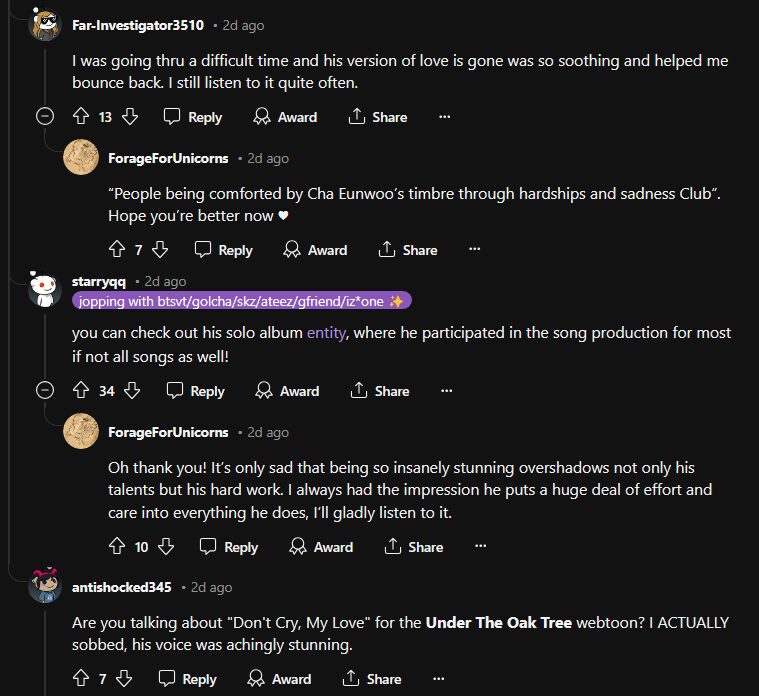Downvote ForageForUnicorns' reply with 7 votes
The width and height of the screenshot is (759, 696).
coord(161,250)
